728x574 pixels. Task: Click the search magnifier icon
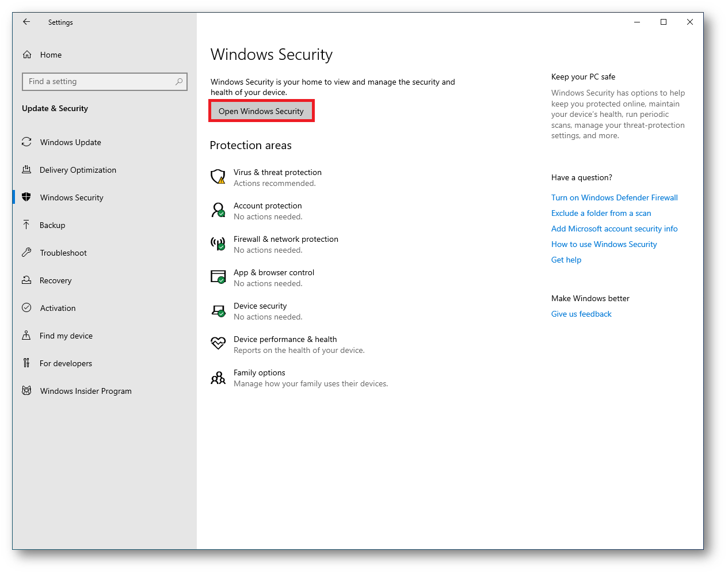tap(179, 82)
